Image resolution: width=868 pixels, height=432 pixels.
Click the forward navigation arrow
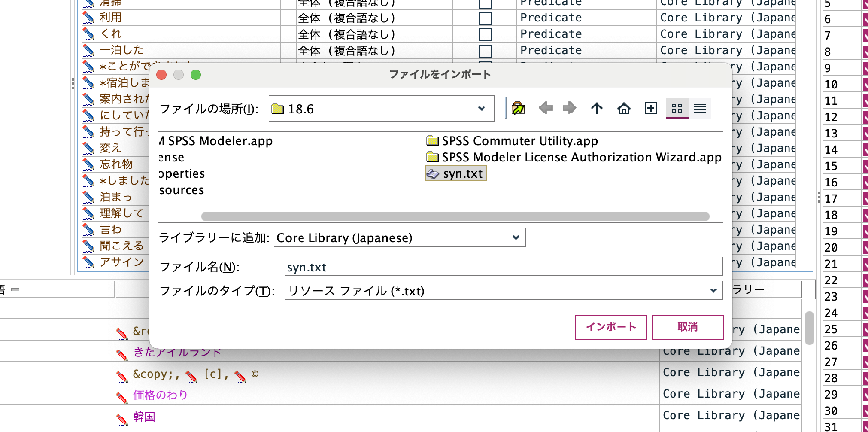click(x=570, y=108)
